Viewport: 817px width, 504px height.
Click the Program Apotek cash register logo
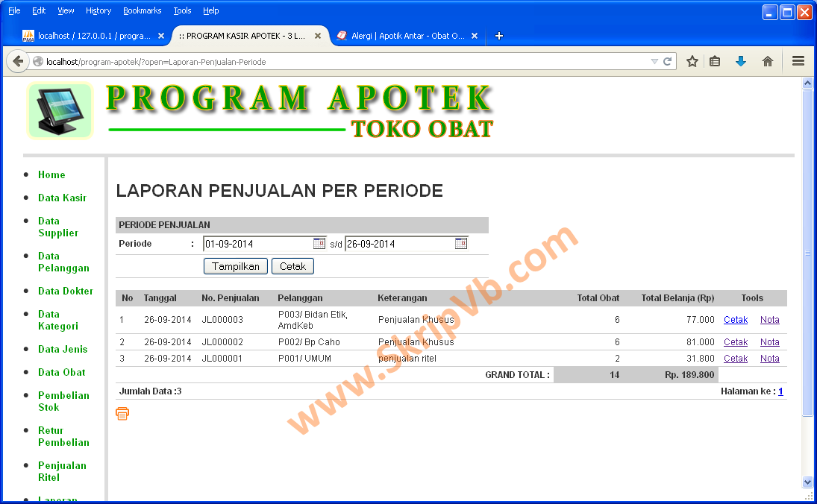point(60,110)
